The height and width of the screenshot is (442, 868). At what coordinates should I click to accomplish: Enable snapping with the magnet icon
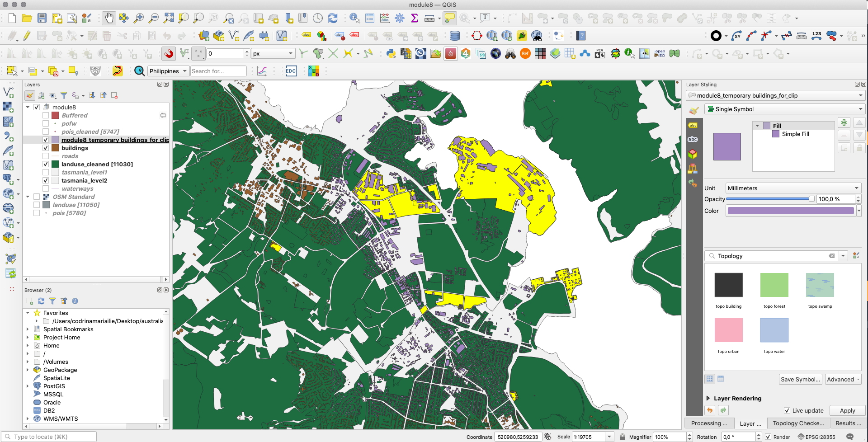pyautogui.click(x=169, y=54)
